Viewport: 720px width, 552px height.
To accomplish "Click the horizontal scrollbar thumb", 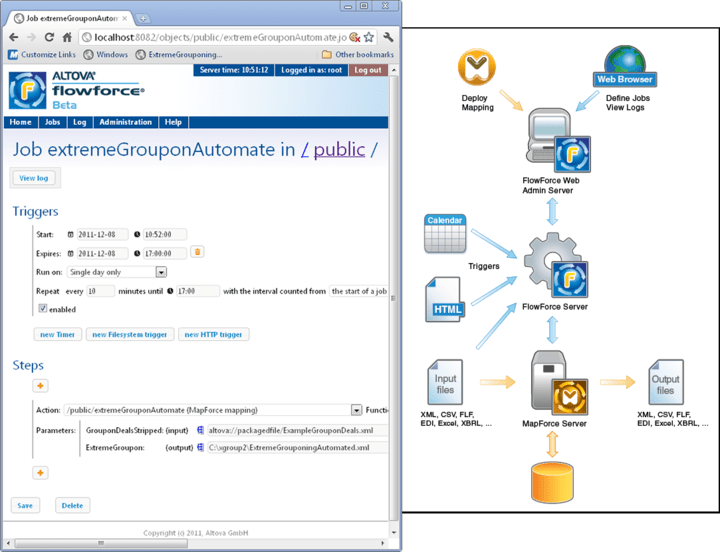I will (x=101, y=543).
